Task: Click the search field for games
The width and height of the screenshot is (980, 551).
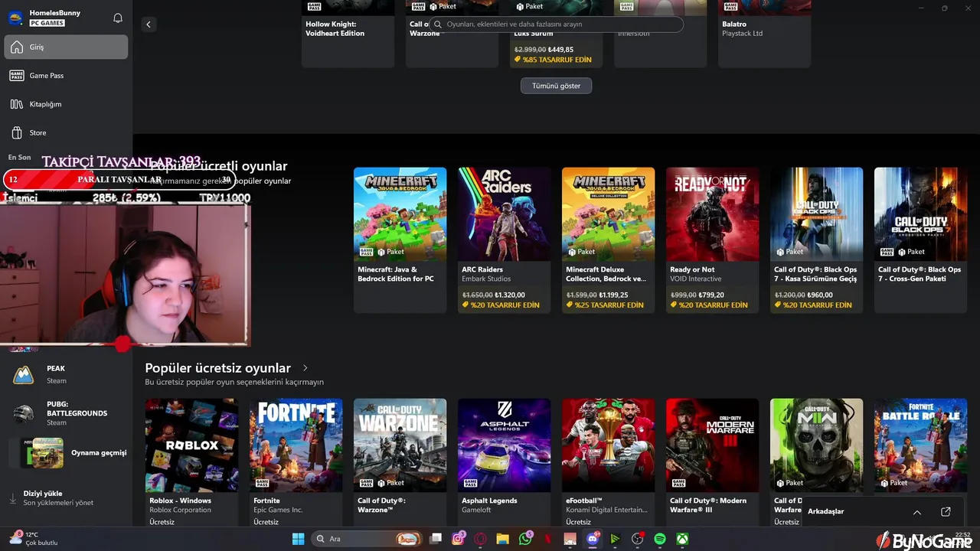Action: point(556,24)
